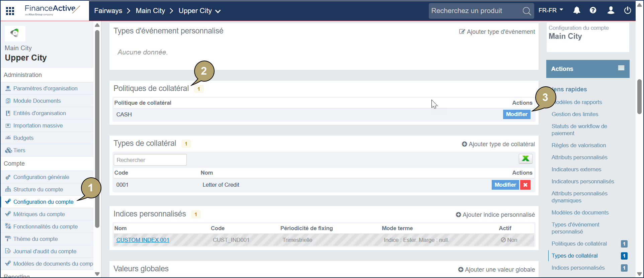Select Métriques du compte in sidebar
Screen dimensions: 644x278
[39, 214]
